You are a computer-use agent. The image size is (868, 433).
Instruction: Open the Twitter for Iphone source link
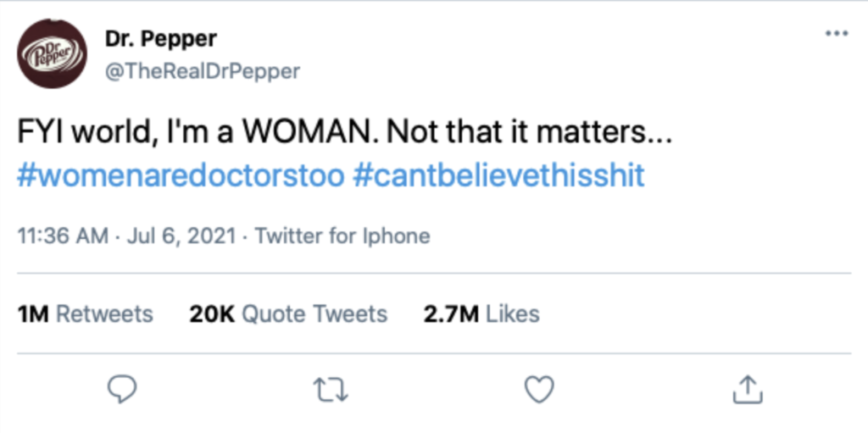342,236
